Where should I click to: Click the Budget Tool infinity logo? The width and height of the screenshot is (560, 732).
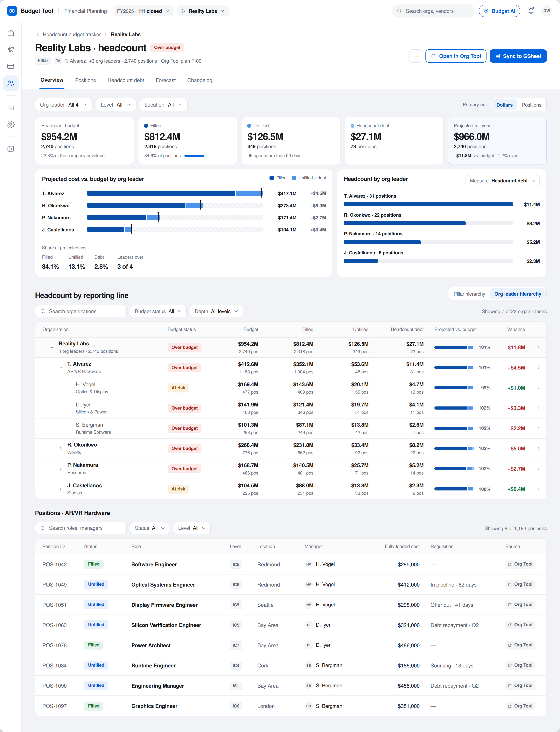(12, 11)
